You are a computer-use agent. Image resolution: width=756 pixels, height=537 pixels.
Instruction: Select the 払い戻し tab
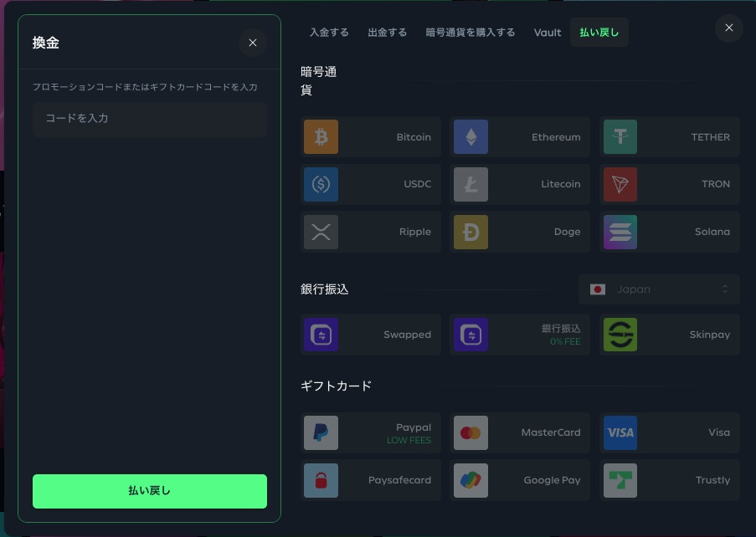pyautogui.click(x=599, y=33)
